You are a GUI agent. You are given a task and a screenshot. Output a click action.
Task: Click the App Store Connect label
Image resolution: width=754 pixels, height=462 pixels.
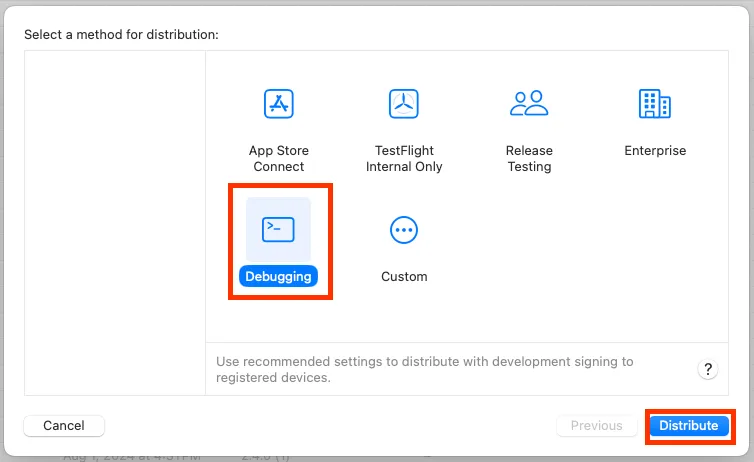278,158
